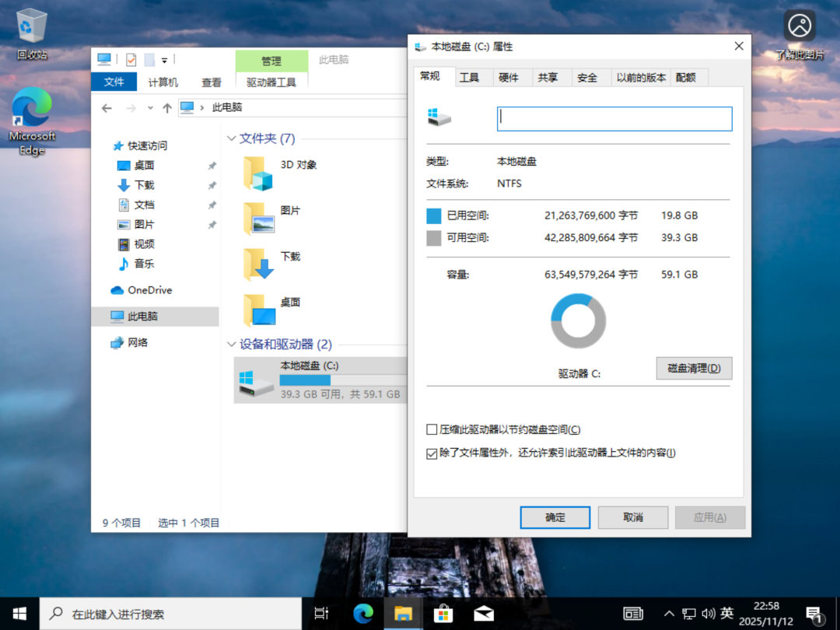
Task: Select 网络 in the navigation pane
Action: point(129,342)
